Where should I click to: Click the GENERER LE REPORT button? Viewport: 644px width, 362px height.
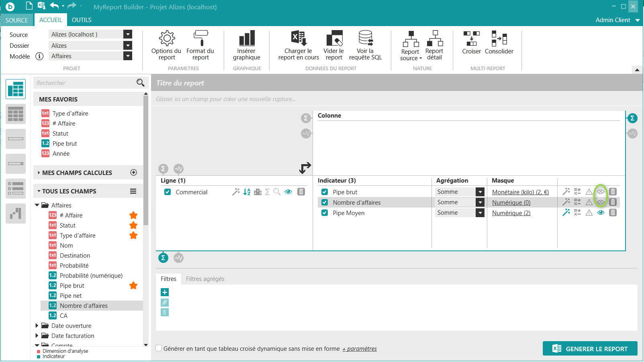coord(590,348)
